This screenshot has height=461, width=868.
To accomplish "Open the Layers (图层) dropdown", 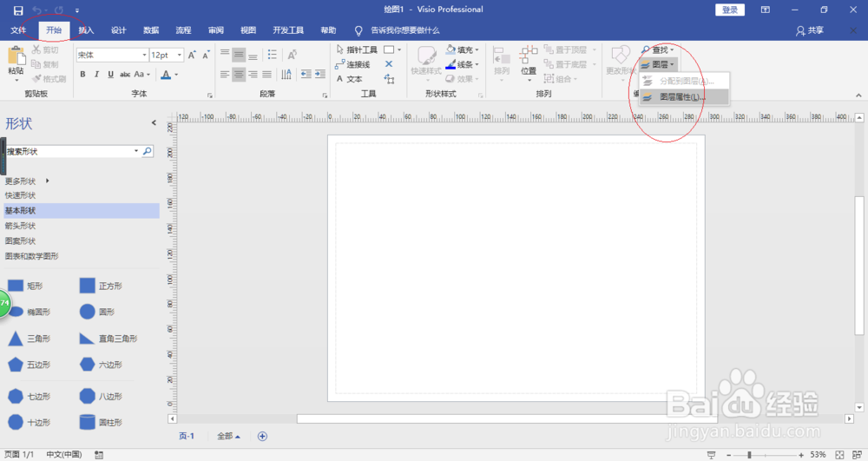I will tap(658, 65).
